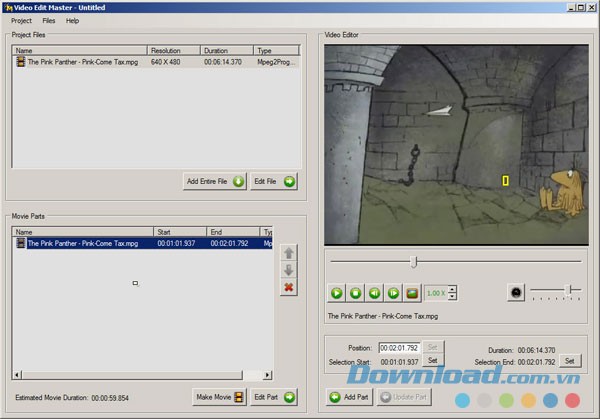The image size is (600, 419).
Task: Click the 00:06:14.370 duration cell in Project Files
Action: click(223, 62)
